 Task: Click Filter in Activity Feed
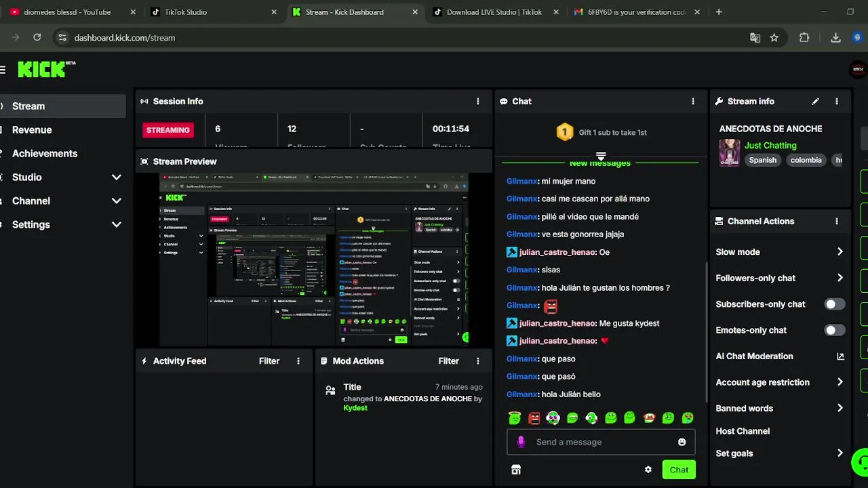tap(269, 361)
